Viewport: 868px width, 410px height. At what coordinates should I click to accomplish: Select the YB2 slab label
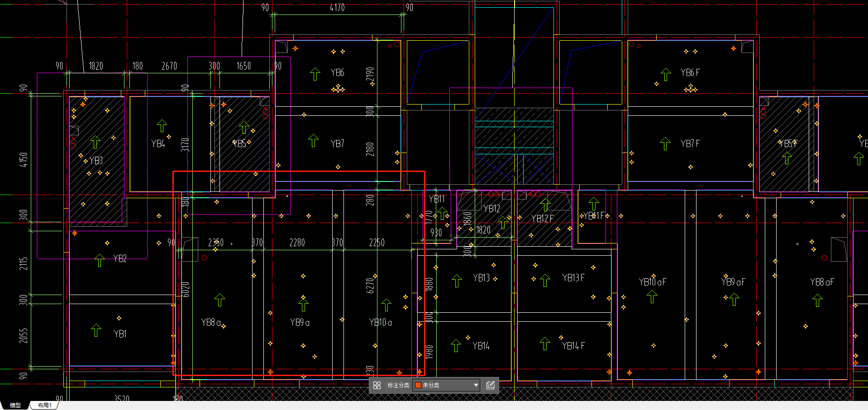[x=120, y=258]
